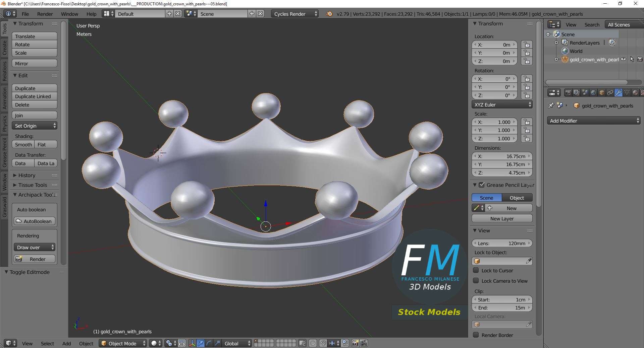This screenshot has height=348, width=644.
Task: Expand RenderLayers in outliner
Action: click(556, 43)
